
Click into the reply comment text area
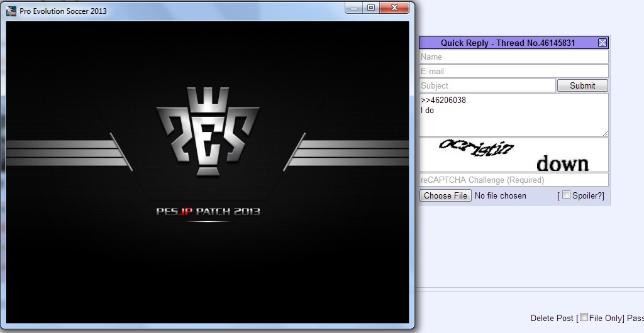tap(514, 115)
